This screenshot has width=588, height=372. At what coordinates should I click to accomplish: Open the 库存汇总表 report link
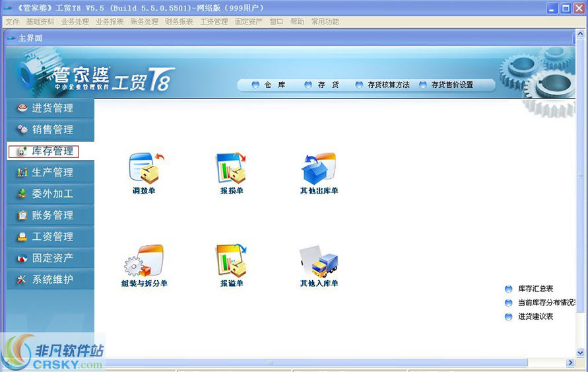(x=535, y=289)
